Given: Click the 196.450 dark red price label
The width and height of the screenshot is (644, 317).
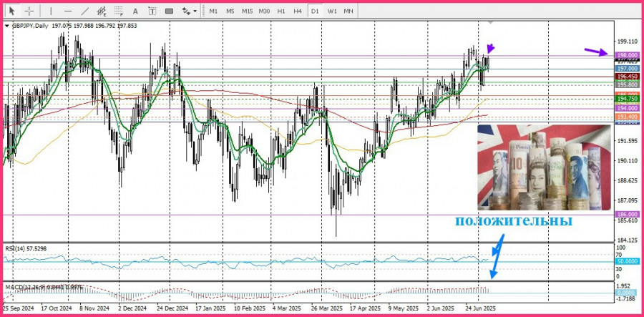Looking at the screenshot, I should [627, 77].
